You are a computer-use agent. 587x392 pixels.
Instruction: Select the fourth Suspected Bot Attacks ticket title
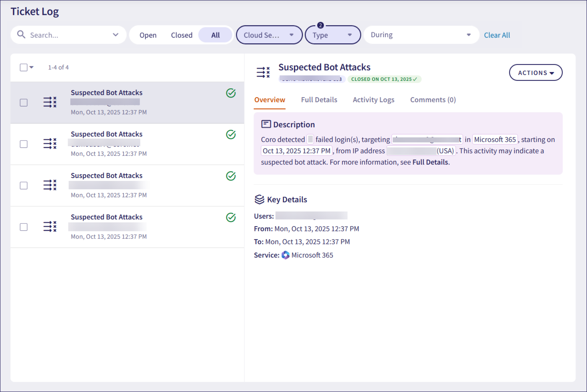107,217
